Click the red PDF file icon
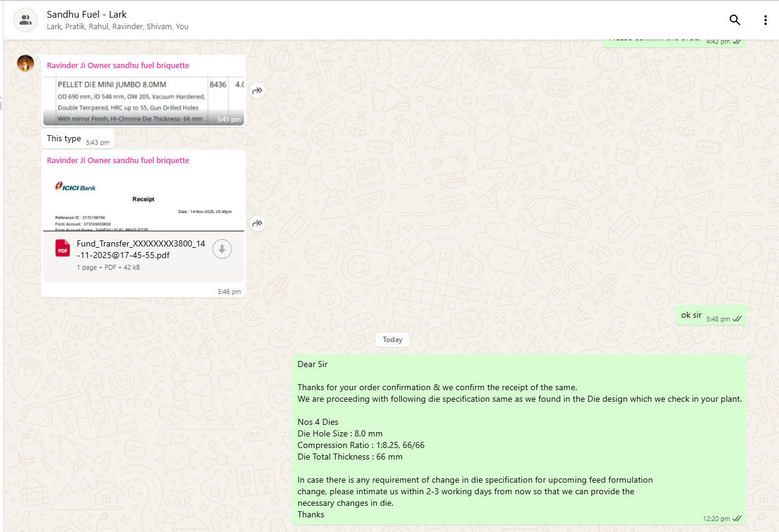 (x=63, y=248)
